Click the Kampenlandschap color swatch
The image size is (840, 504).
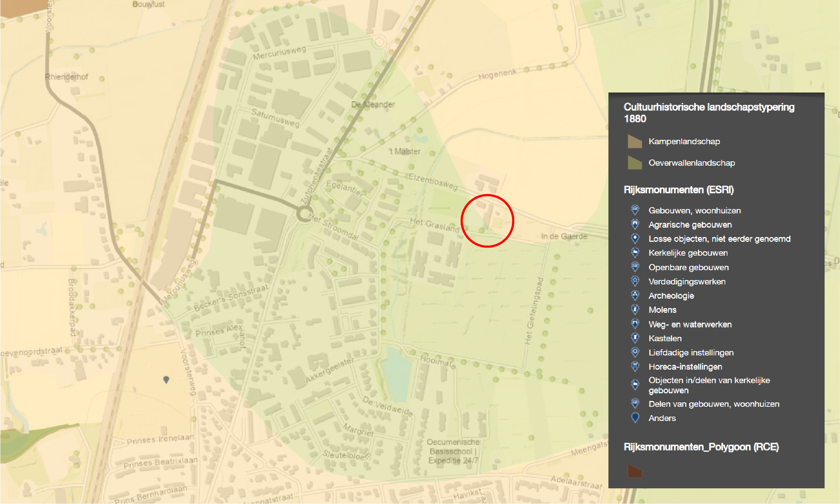point(635,141)
